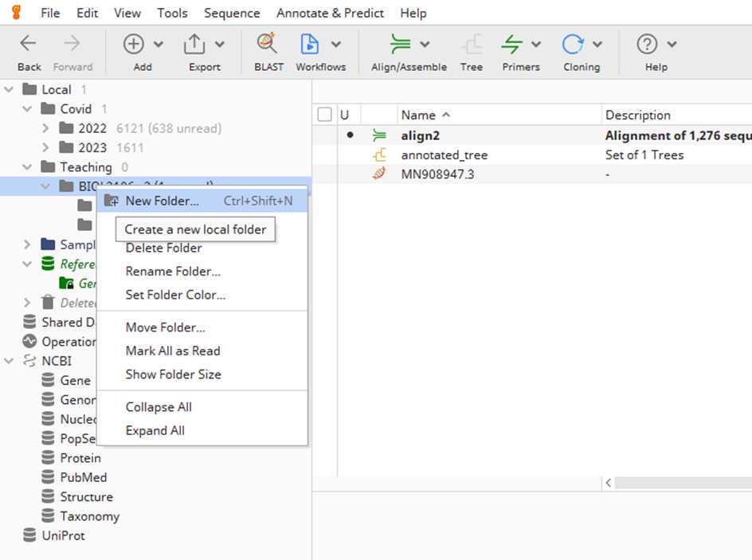Screen dimensions: 752x560
Task: Collapse the Teaching folder node
Action: [x=27, y=166]
